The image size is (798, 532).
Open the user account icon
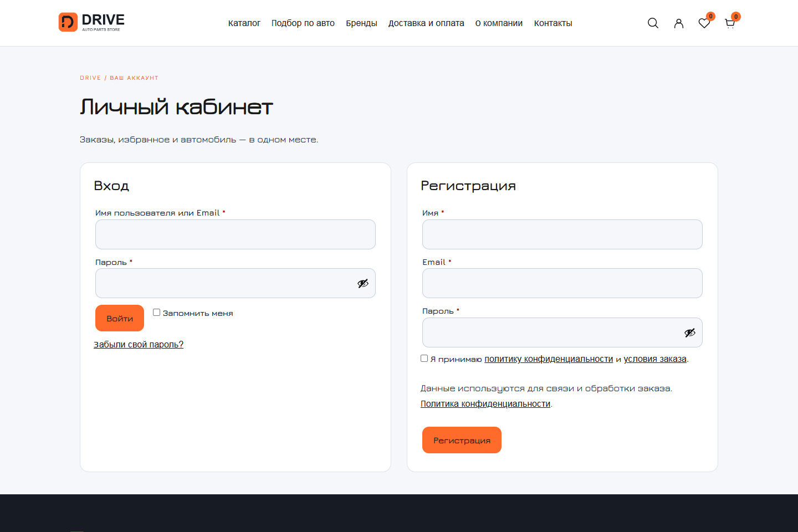[x=679, y=23]
